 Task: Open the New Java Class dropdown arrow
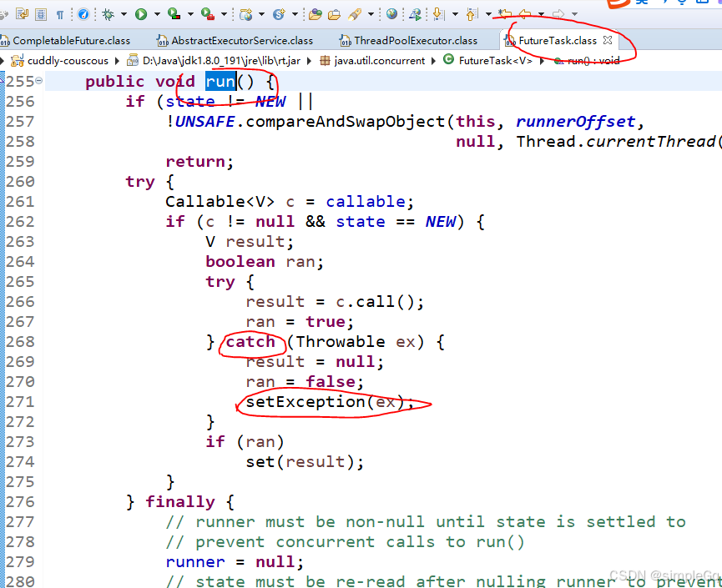pos(295,14)
